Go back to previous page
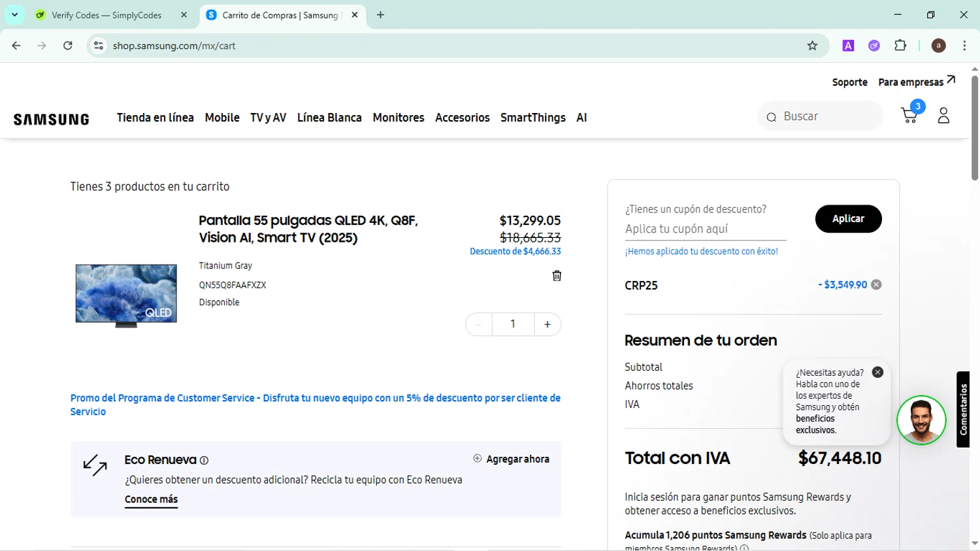Viewport: 980px width, 551px height. point(16,46)
